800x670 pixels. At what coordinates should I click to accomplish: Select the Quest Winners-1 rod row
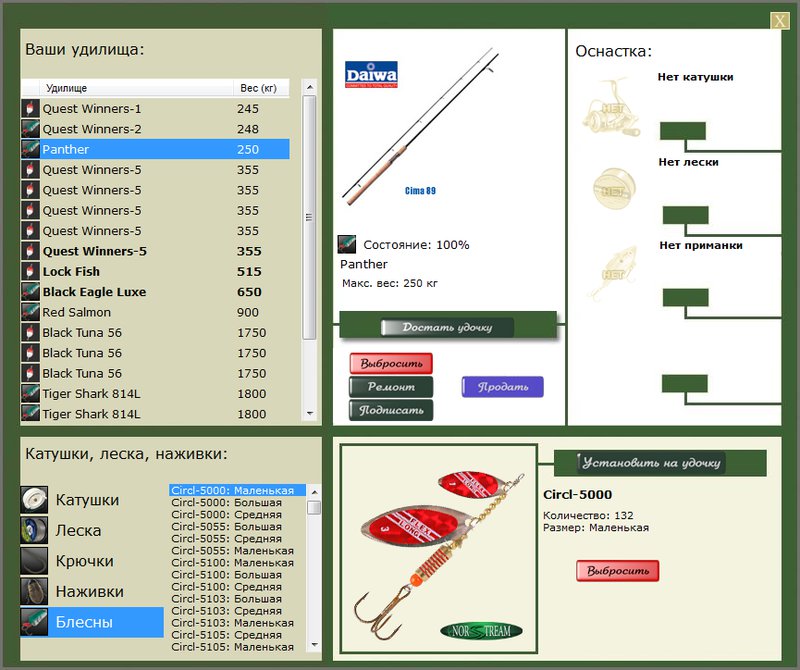click(x=156, y=109)
